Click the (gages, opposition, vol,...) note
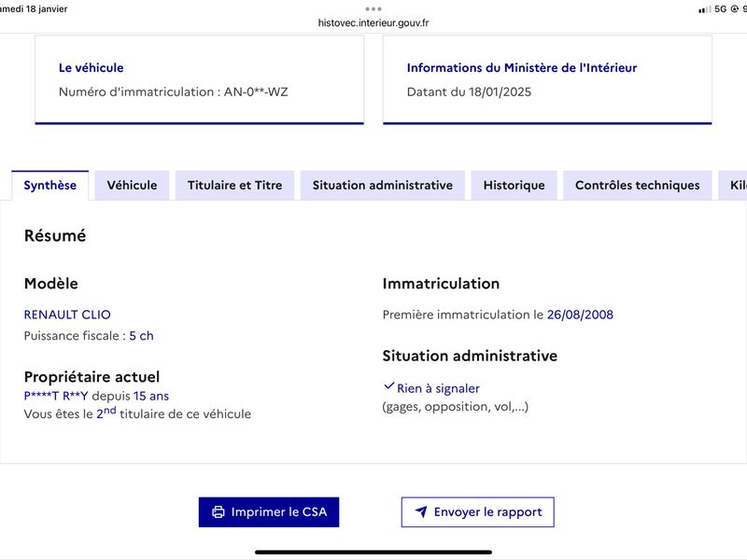The width and height of the screenshot is (747, 560). pyautogui.click(x=456, y=407)
